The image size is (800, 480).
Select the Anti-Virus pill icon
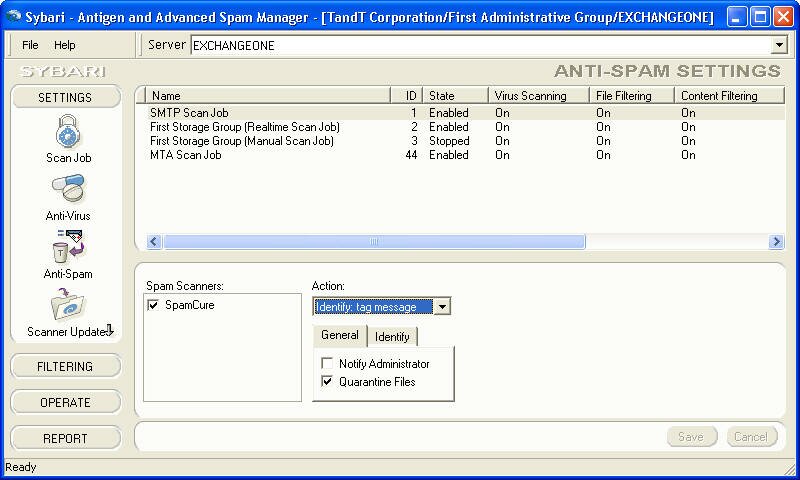(x=68, y=189)
